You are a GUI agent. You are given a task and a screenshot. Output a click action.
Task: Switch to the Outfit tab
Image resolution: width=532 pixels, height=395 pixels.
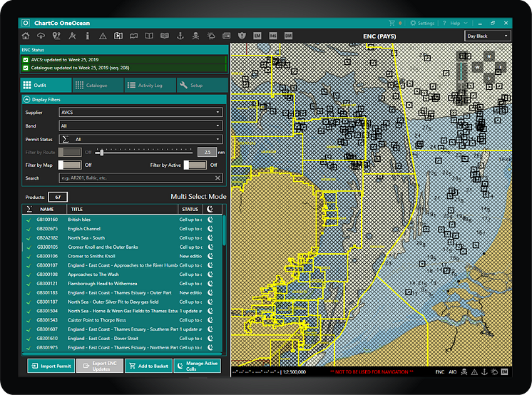(x=46, y=85)
